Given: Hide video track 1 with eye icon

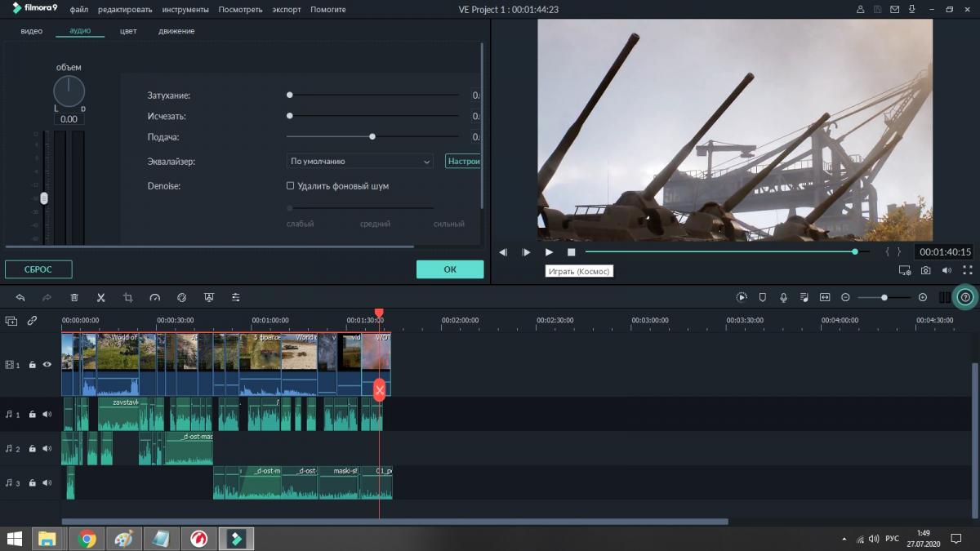Looking at the screenshot, I should point(47,365).
